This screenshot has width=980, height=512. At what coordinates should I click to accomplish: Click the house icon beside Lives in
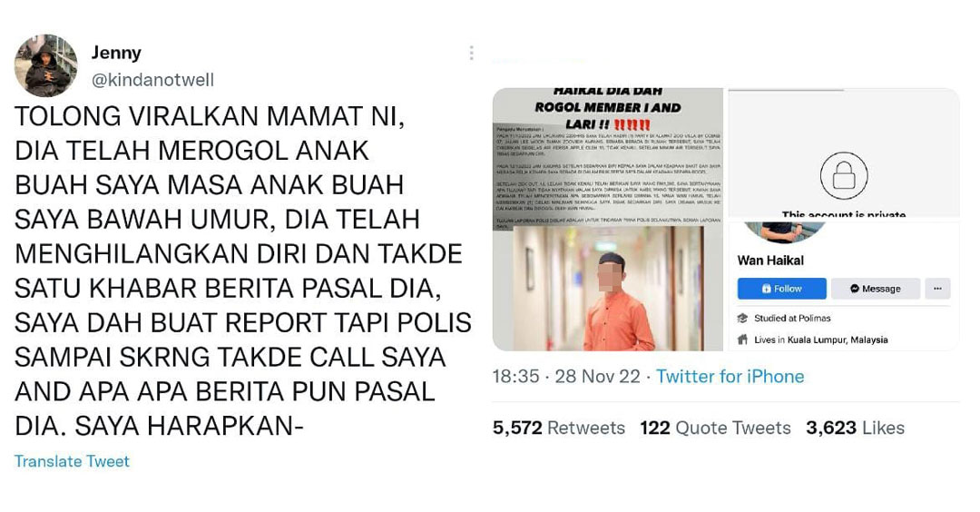point(742,340)
